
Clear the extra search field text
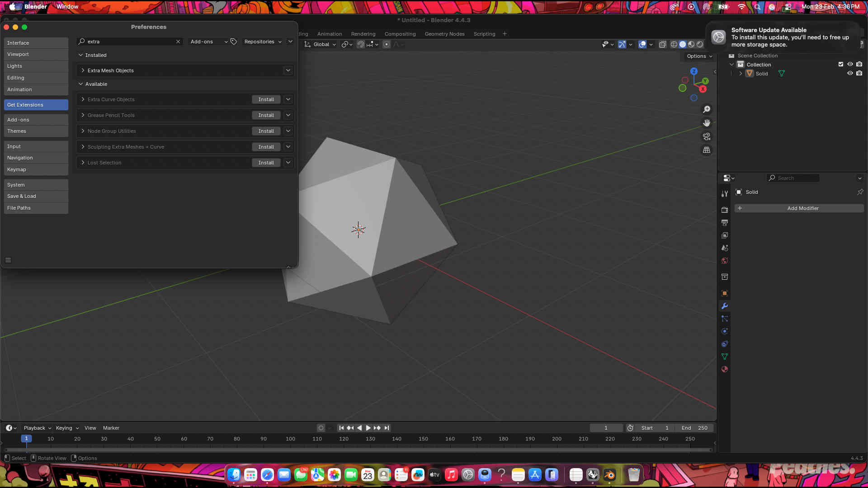tap(178, 42)
